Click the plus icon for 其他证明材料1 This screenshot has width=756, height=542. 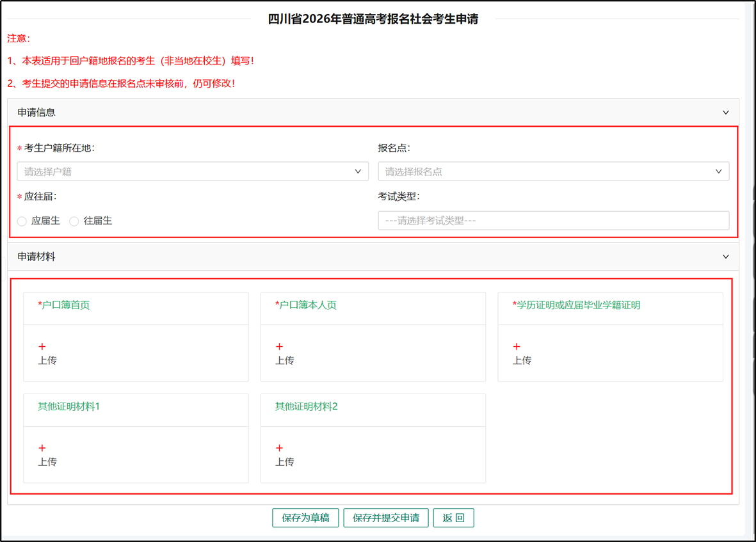(42, 448)
